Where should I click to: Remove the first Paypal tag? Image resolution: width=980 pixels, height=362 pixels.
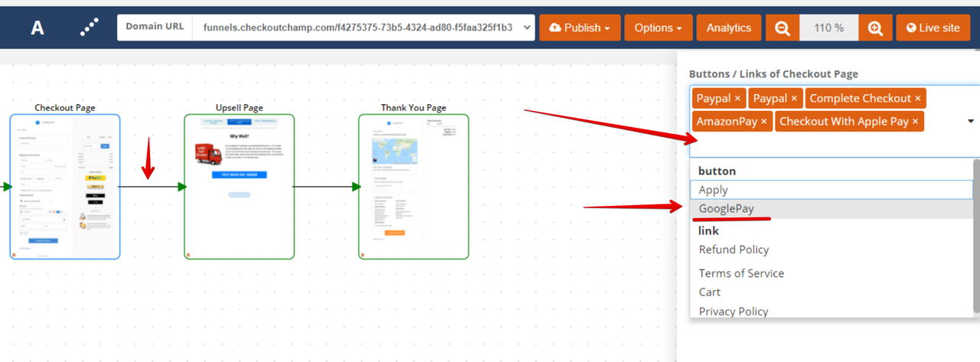(737, 99)
